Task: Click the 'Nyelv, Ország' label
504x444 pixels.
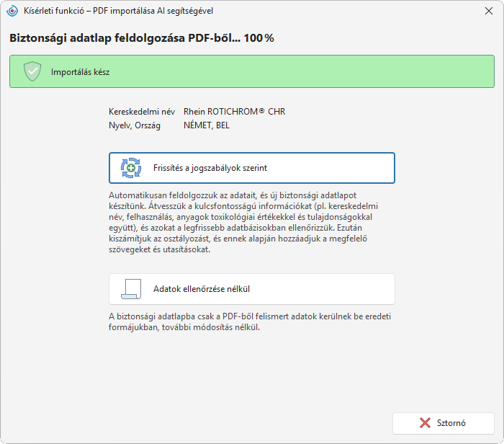Action: pyautogui.click(x=135, y=125)
